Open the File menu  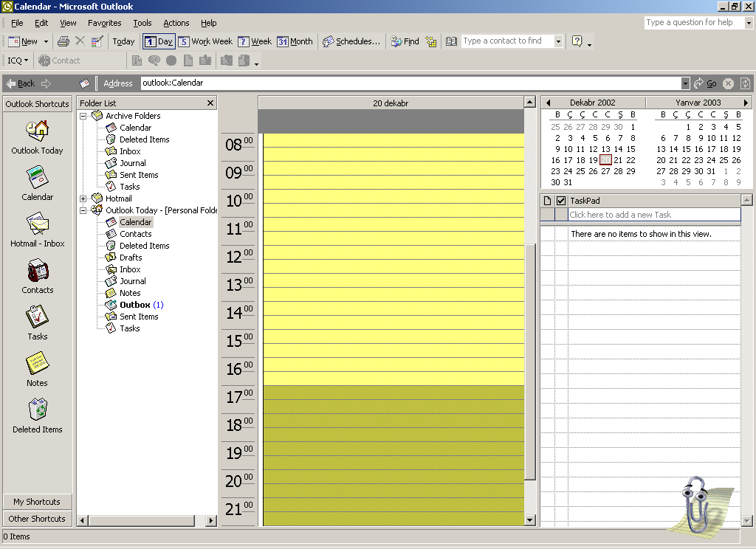pyautogui.click(x=17, y=23)
